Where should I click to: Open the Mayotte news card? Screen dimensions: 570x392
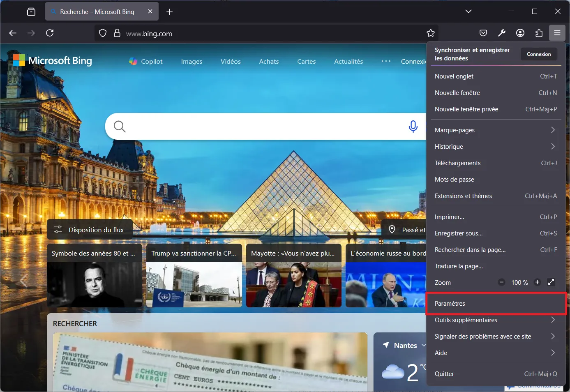tap(294, 275)
